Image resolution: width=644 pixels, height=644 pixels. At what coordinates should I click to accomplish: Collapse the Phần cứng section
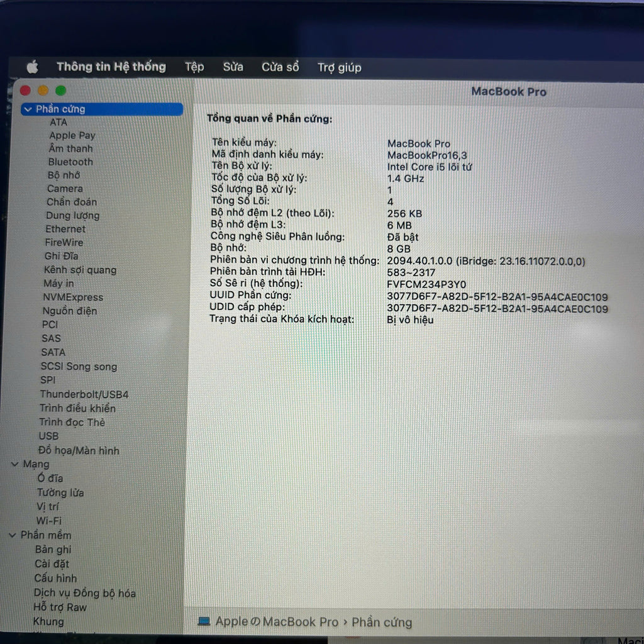point(27,109)
